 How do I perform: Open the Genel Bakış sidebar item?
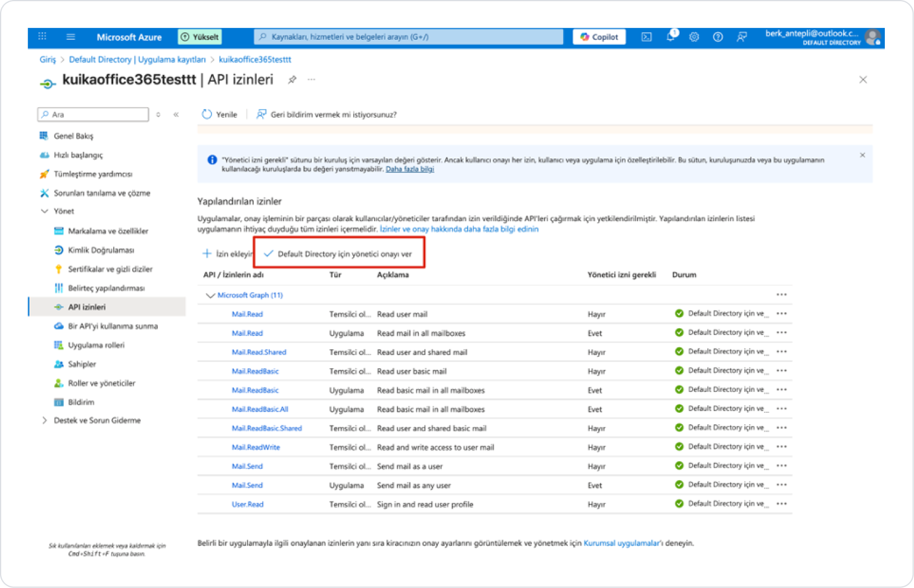(73, 136)
